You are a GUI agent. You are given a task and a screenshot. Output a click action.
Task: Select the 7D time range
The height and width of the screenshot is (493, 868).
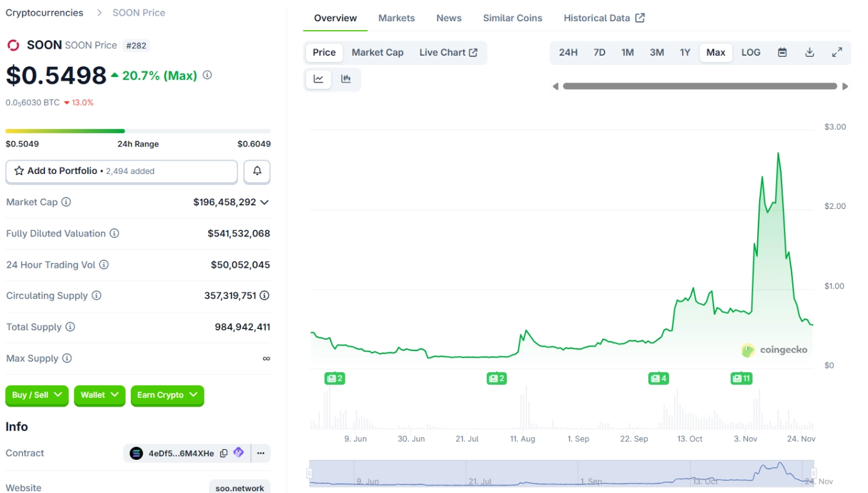click(599, 53)
